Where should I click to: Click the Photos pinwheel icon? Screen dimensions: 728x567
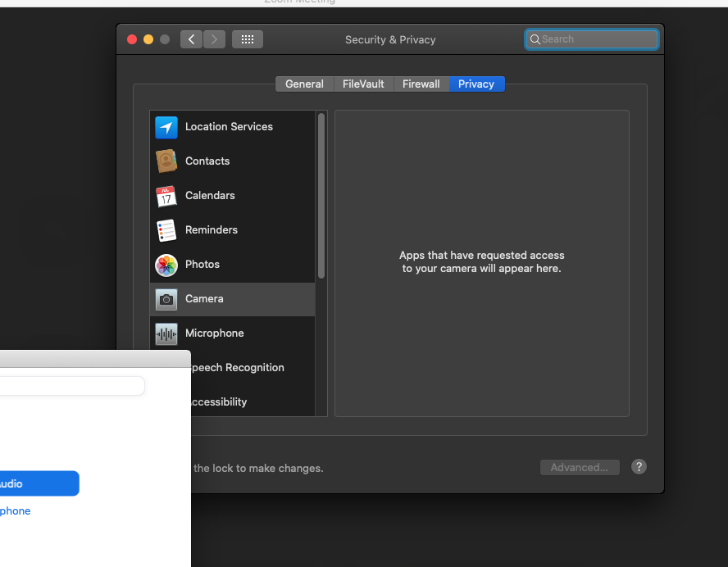166,265
